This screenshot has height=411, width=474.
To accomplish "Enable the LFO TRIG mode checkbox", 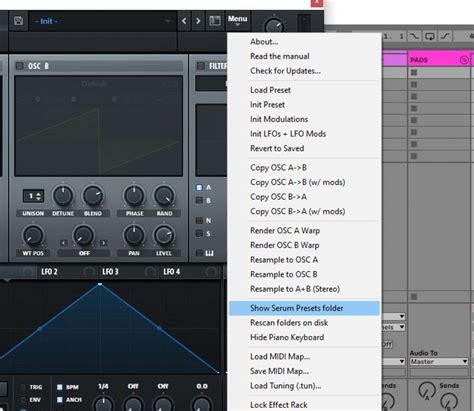I will click(x=23, y=387).
